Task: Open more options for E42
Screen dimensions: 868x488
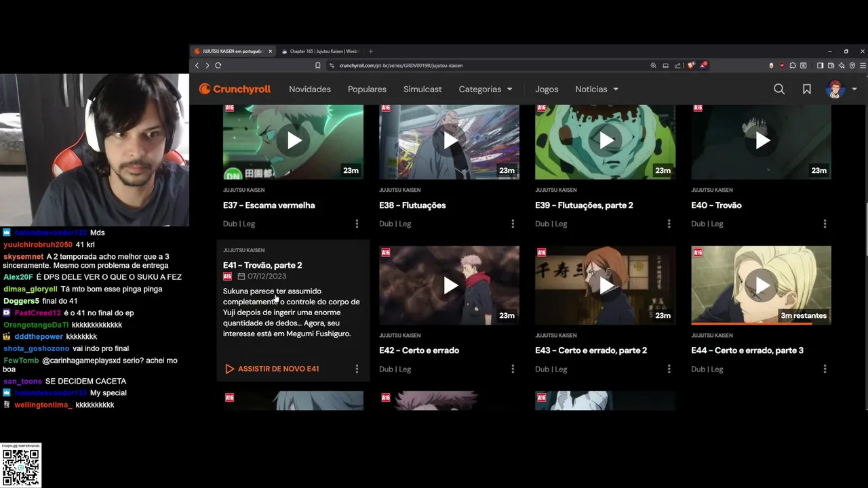Action: coord(513,369)
